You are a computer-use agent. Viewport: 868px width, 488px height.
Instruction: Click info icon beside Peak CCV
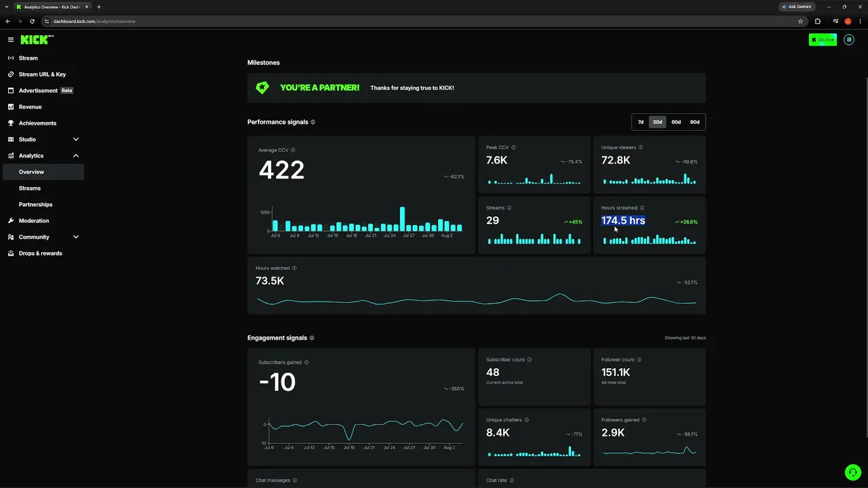(513, 148)
